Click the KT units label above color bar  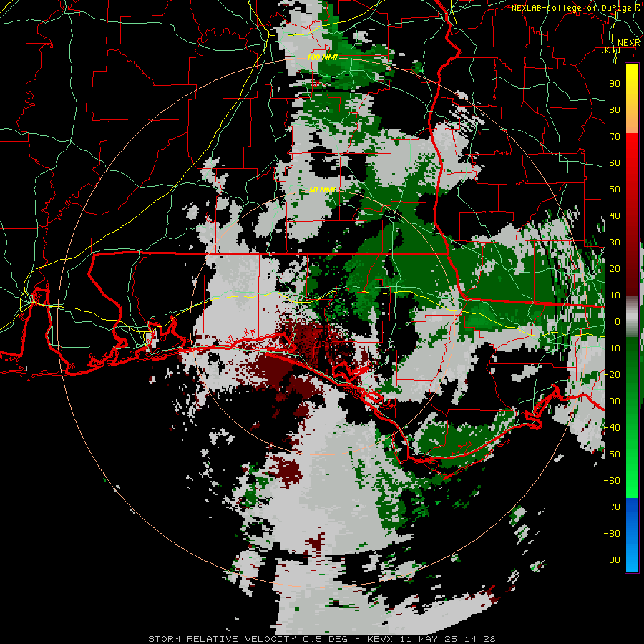click(x=610, y=49)
